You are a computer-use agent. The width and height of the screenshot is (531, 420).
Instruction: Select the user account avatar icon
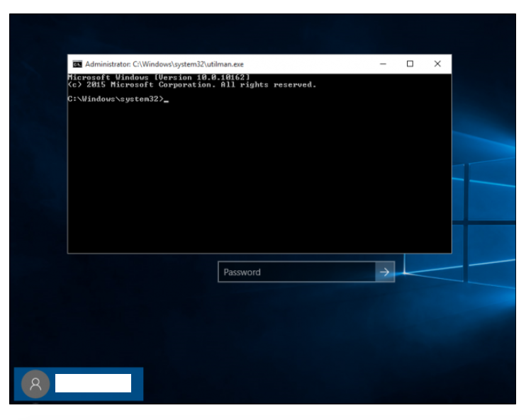point(35,384)
